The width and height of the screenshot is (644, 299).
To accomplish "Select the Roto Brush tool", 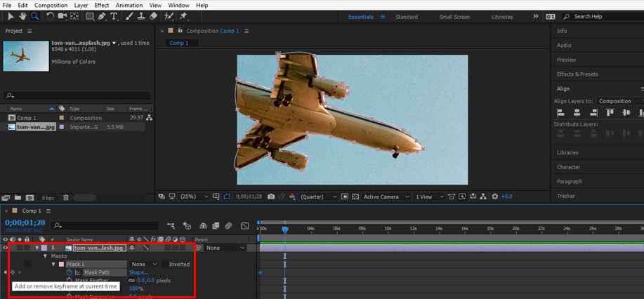I will pos(169,16).
